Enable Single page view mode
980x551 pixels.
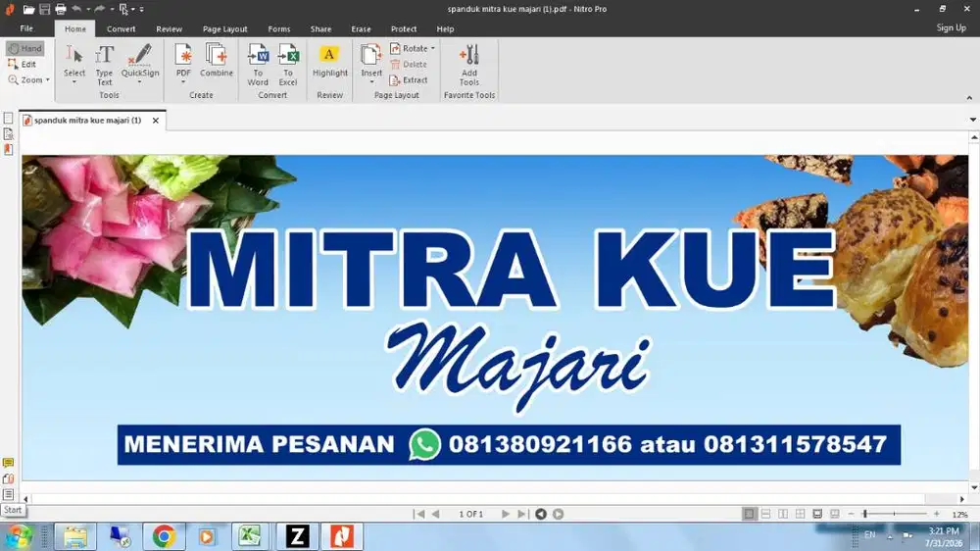point(749,514)
